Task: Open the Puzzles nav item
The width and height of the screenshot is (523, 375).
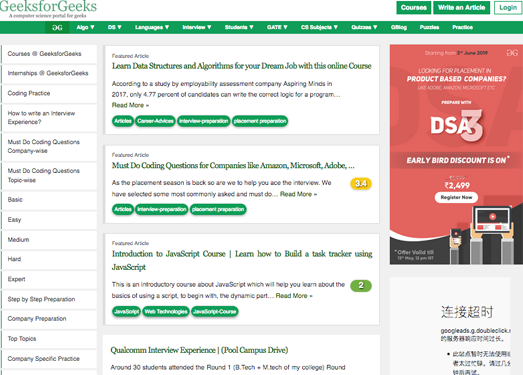Action: tap(429, 27)
